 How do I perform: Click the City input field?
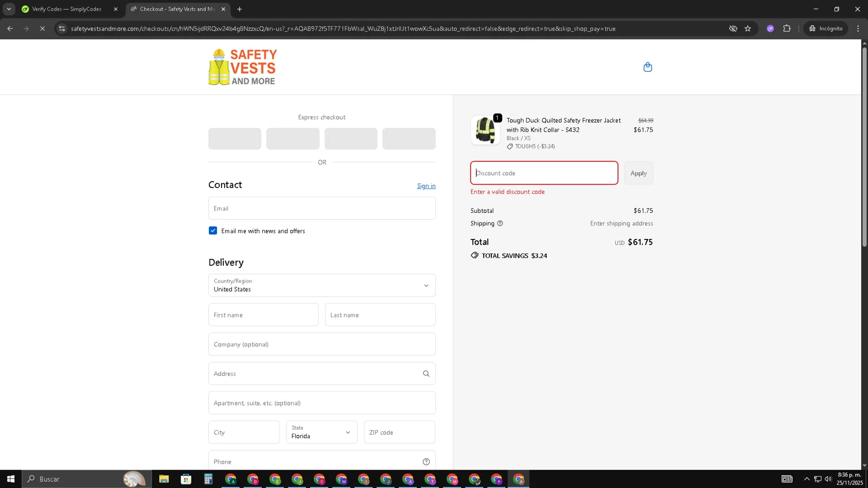click(x=244, y=432)
